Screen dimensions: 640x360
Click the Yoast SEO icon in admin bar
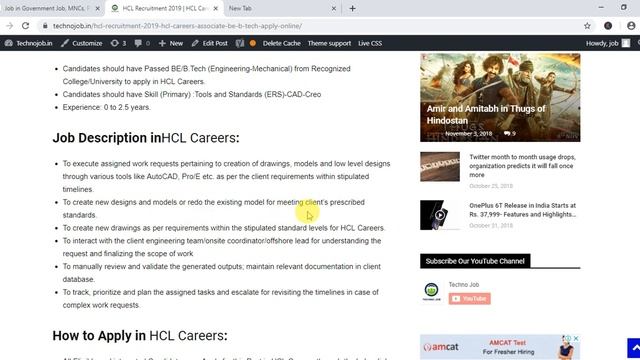240,43
